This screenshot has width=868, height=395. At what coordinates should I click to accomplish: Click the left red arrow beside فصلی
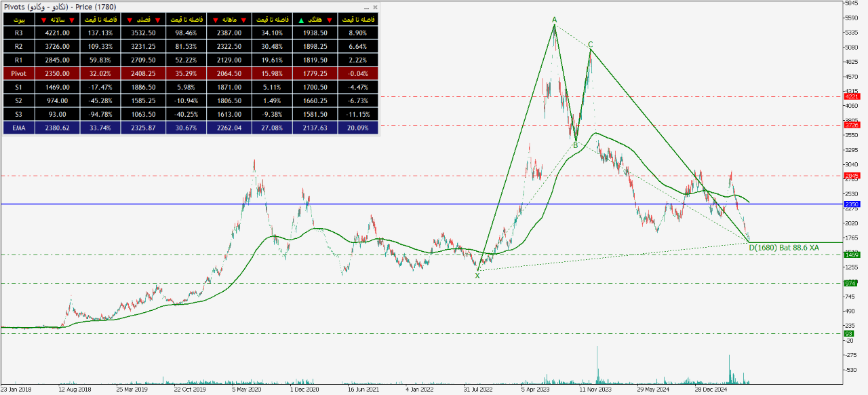tap(130, 20)
